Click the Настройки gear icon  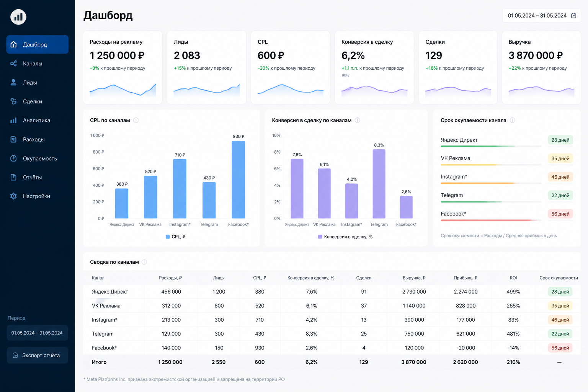tap(14, 196)
